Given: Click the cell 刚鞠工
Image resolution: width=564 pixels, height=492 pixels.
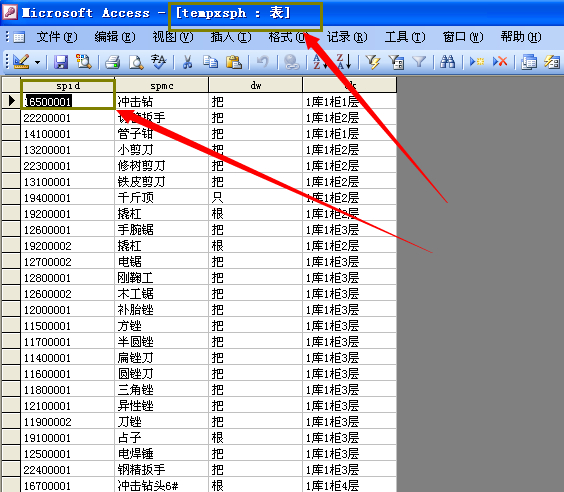Looking at the screenshot, I should click(162, 277).
